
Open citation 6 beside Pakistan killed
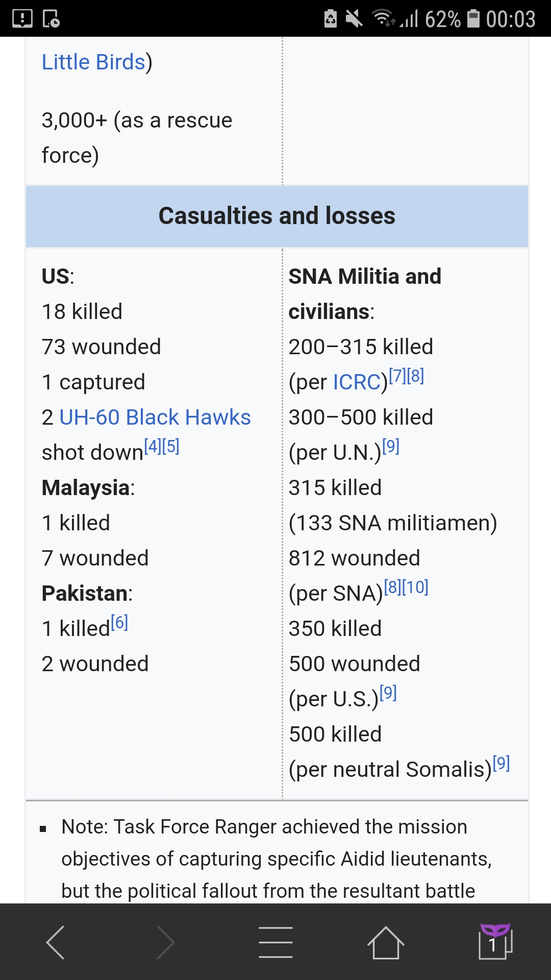pos(119,622)
